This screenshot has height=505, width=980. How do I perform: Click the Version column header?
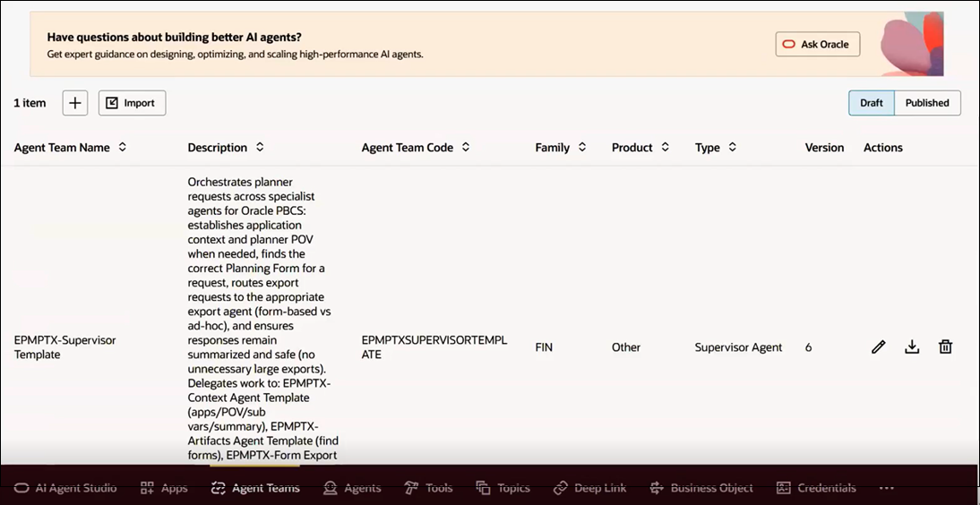824,148
